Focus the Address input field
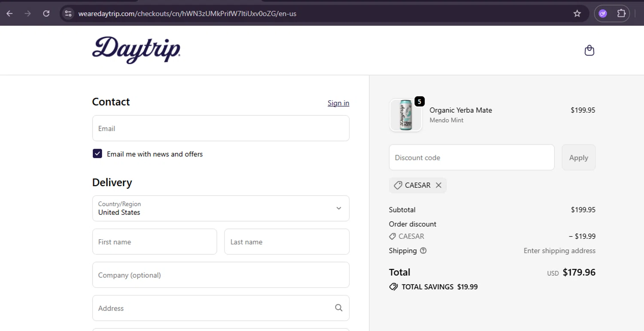 coord(221,308)
